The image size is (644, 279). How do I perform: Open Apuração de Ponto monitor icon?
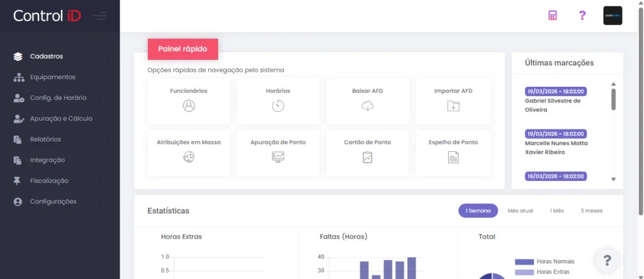click(x=278, y=157)
